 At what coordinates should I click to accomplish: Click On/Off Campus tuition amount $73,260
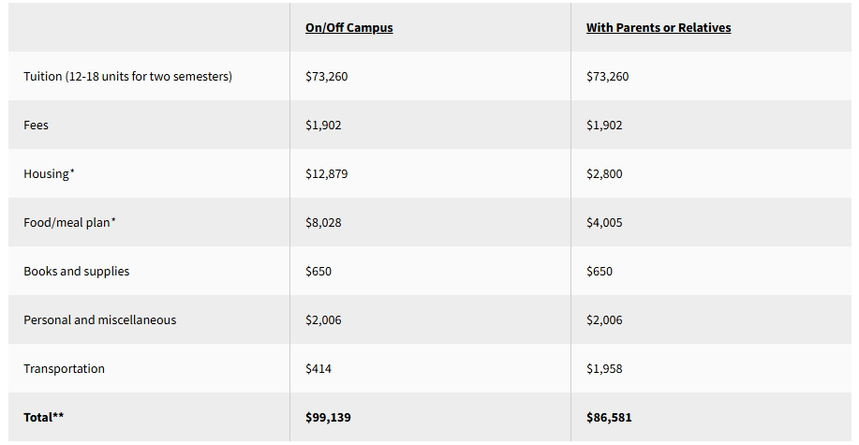click(x=327, y=77)
